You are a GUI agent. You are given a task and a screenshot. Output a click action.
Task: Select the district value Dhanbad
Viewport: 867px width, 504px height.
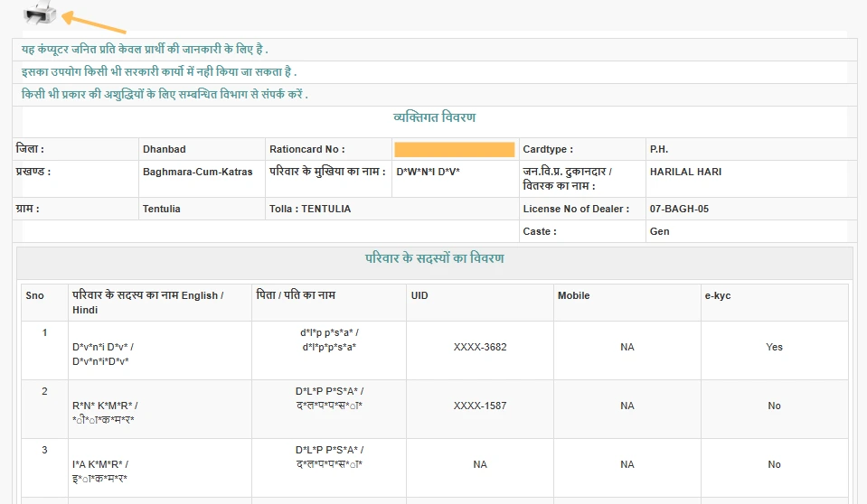165,149
